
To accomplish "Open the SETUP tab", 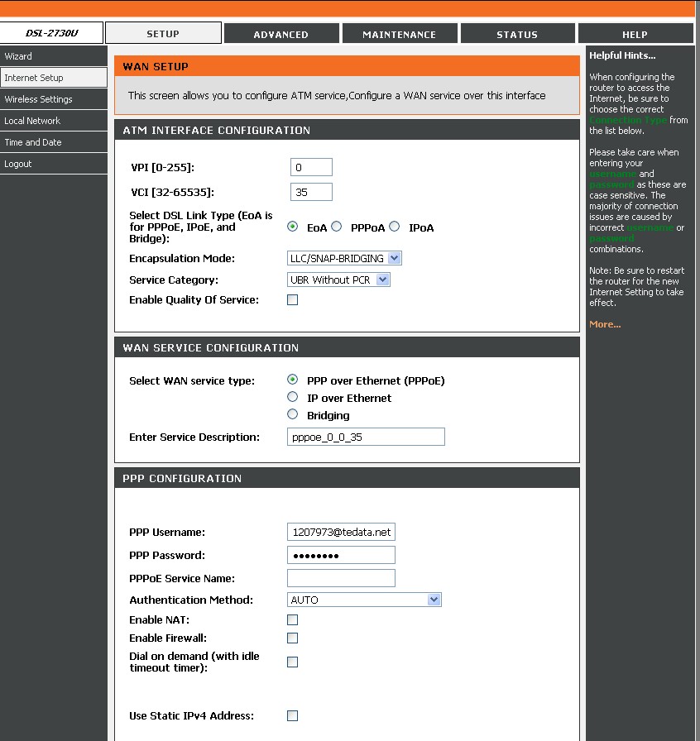I will [x=163, y=33].
